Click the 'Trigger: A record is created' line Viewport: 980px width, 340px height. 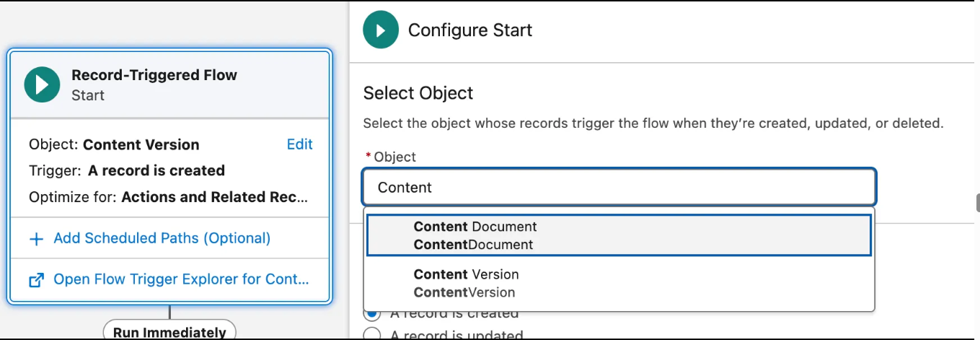coord(127,171)
